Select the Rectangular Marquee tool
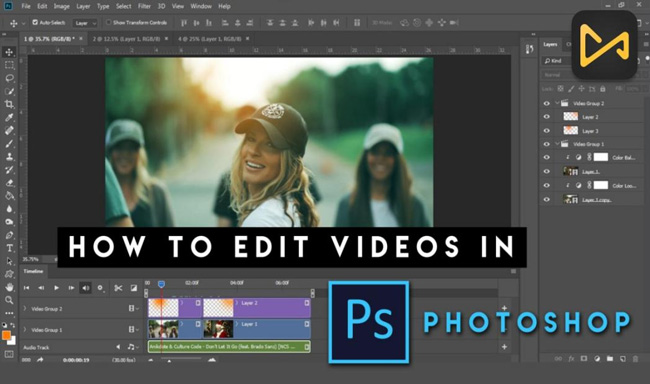The width and height of the screenshot is (650, 384). coord(9,65)
